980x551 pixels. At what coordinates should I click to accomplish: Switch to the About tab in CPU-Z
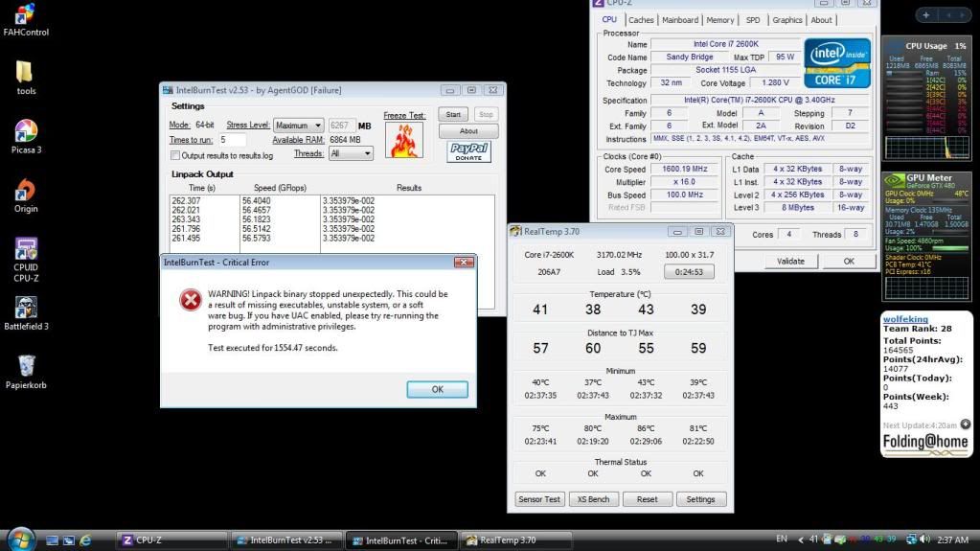pos(821,20)
